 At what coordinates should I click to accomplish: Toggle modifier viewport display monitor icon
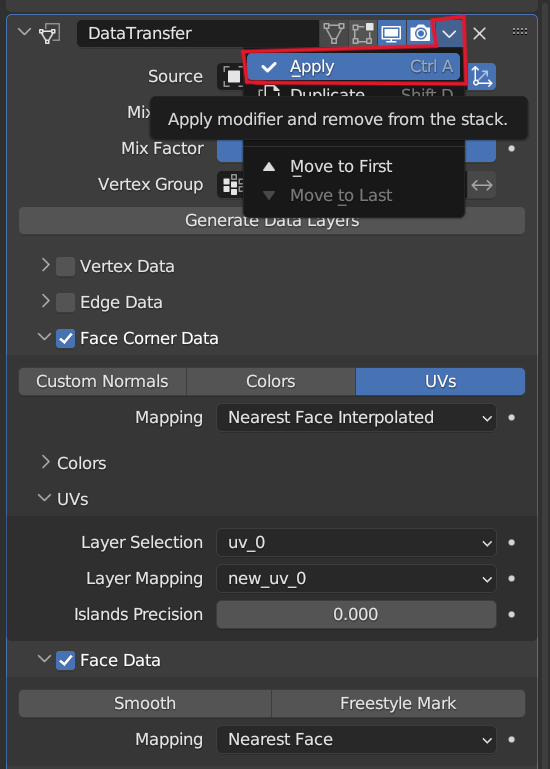391,33
